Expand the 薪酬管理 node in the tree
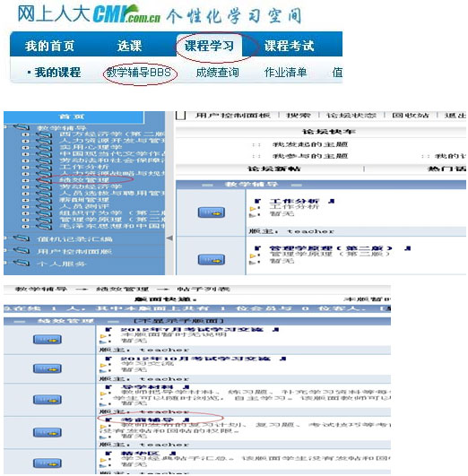 pyautogui.click(x=25, y=200)
